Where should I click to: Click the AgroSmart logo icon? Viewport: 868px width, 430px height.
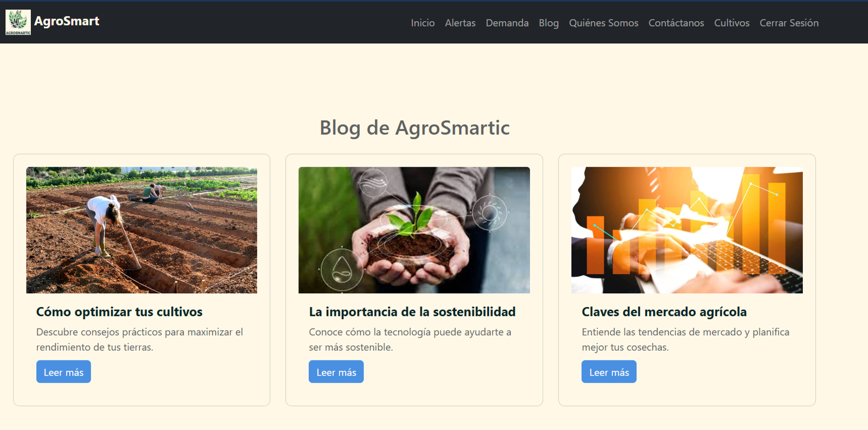click(x=18, y=22)
